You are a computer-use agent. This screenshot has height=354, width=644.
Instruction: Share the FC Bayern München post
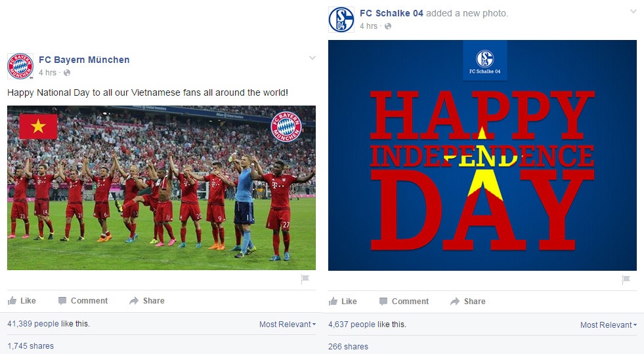point(147,301)
